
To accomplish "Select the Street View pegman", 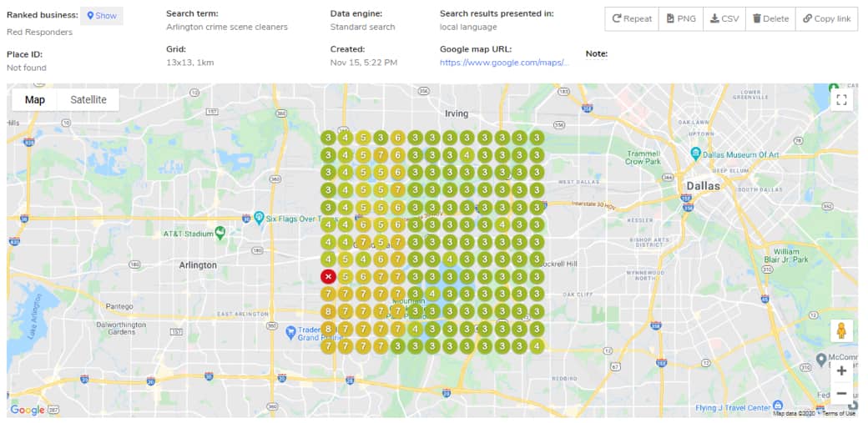I will pyautogui.click(x=841, y=330).
